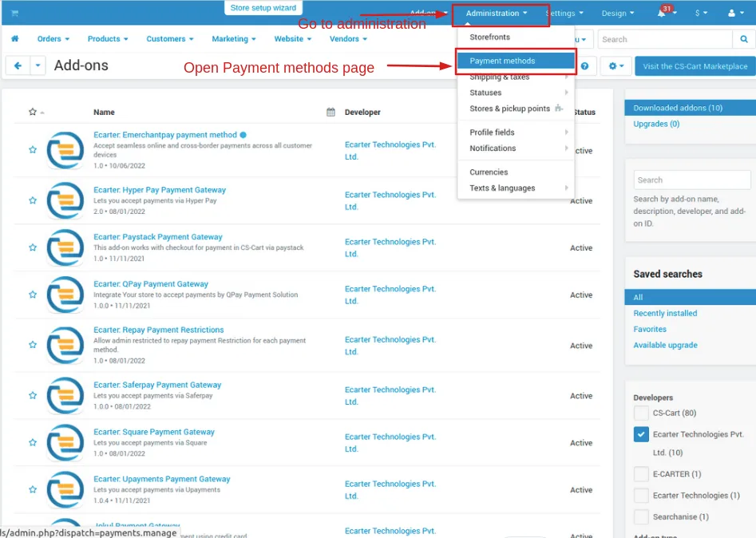The image size is (756, 538).
Task: Open the Orders dropdown menu
Action: coord(53,38)
